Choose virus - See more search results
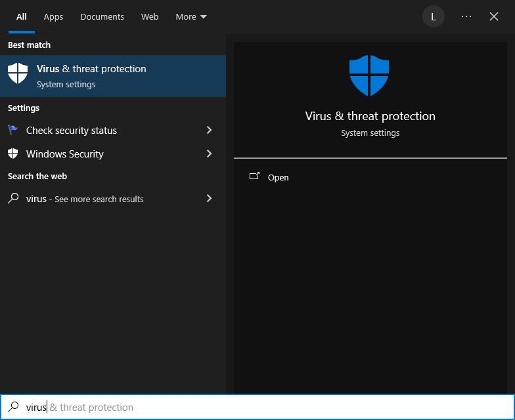 pyautogui.click(x=113, y=198)
